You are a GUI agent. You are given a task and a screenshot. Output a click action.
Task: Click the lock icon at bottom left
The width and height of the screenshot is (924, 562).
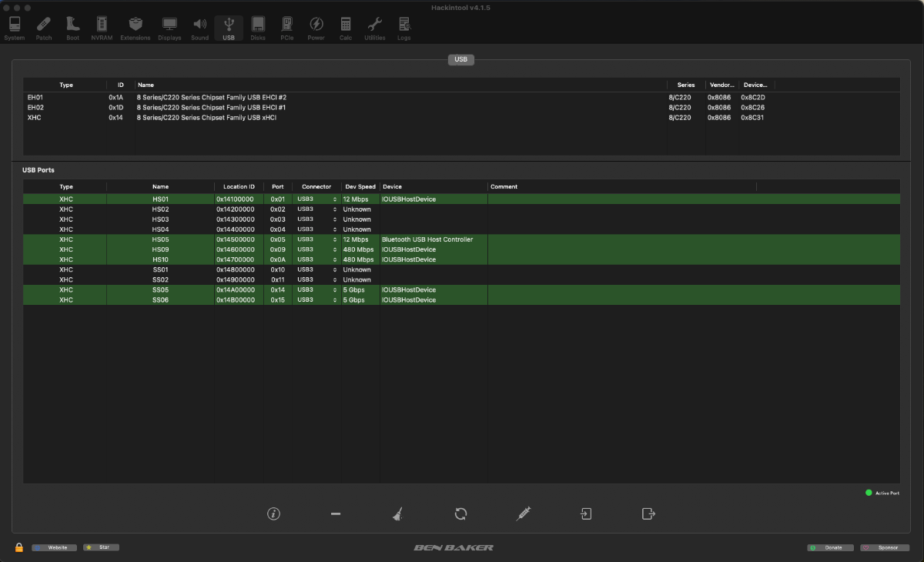click(19, 547)
